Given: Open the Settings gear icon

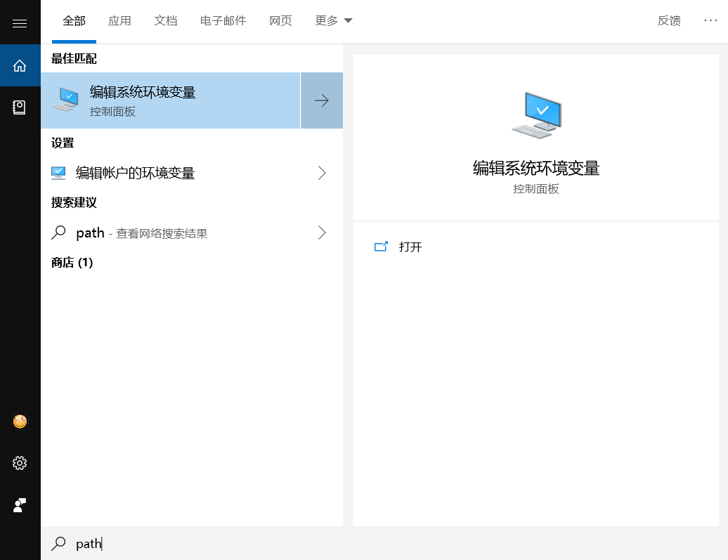Looking at the screenshot, I should tap(20, 463).
